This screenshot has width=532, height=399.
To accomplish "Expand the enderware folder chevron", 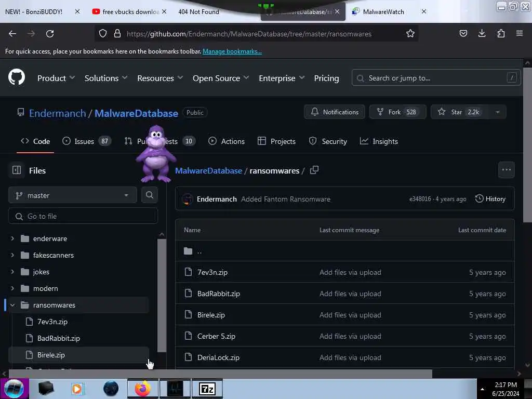I will 12,238.
